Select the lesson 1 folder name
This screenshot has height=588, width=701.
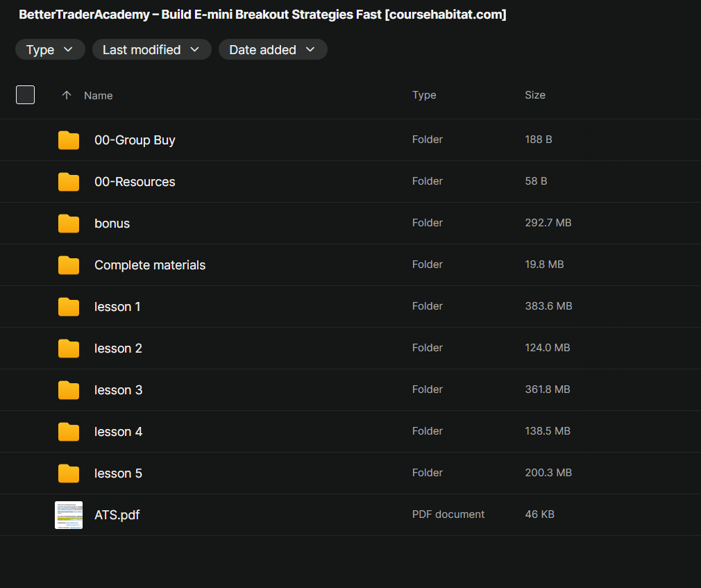(x=117, y=307)
